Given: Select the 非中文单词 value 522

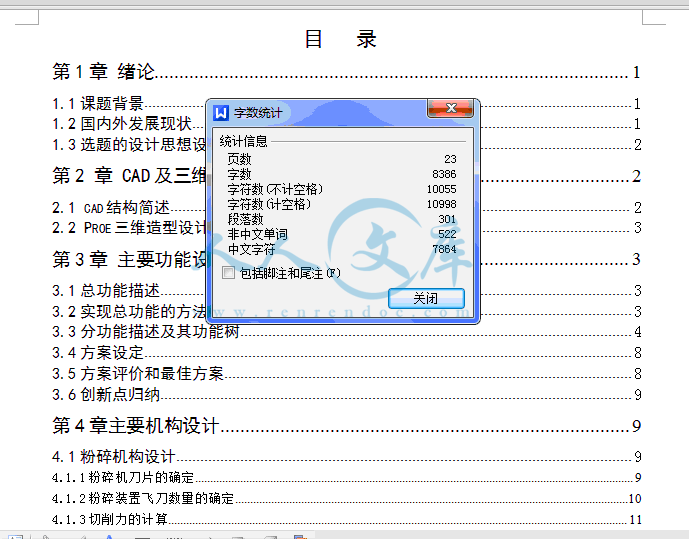Looking at the screenshot, I should pyautogui.click(x=447, y=234).
